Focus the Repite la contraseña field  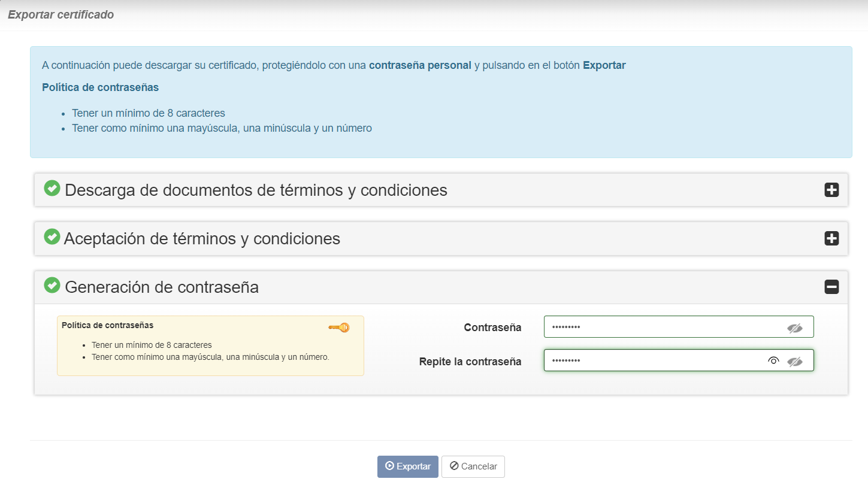(653, 360)
